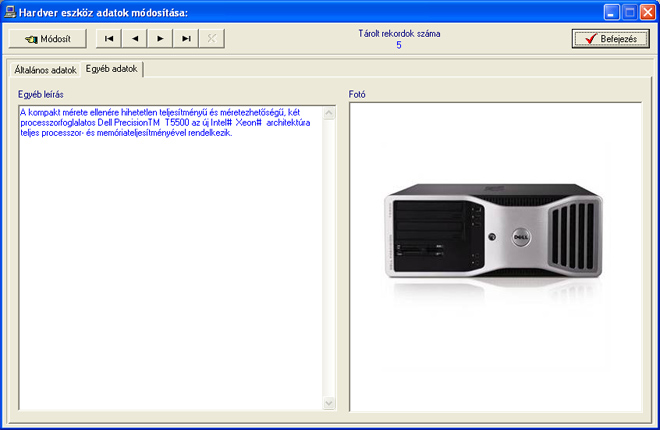Click the description scrollbar up arrow
660x430 pixels.
tap(329, 113)
